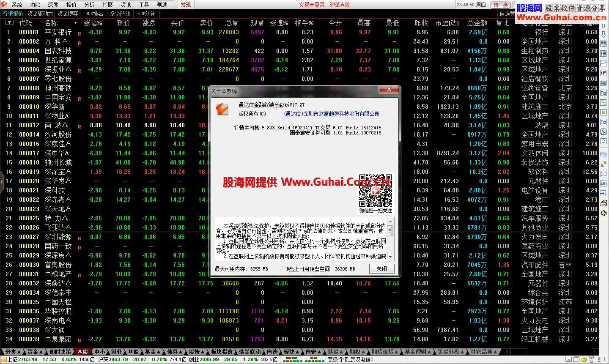Click the Fiz sidebar icon
Screen dimensions: 609x364
pyautogui.click(x=603, y=122)
